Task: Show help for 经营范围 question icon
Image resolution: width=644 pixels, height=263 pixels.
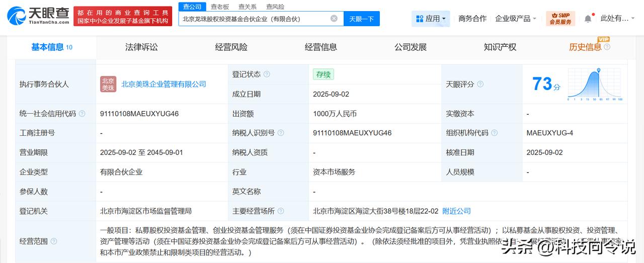Action: tap(54, 241)
